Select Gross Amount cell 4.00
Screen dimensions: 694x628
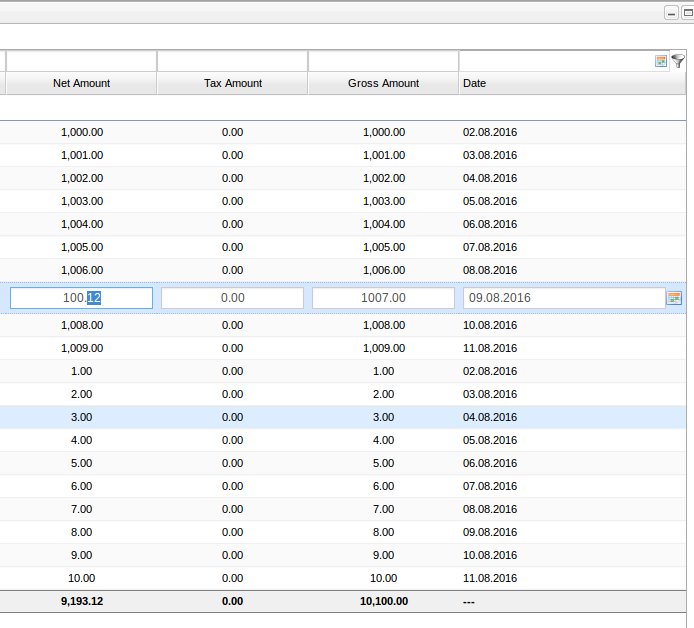click(x=383, y=440)
